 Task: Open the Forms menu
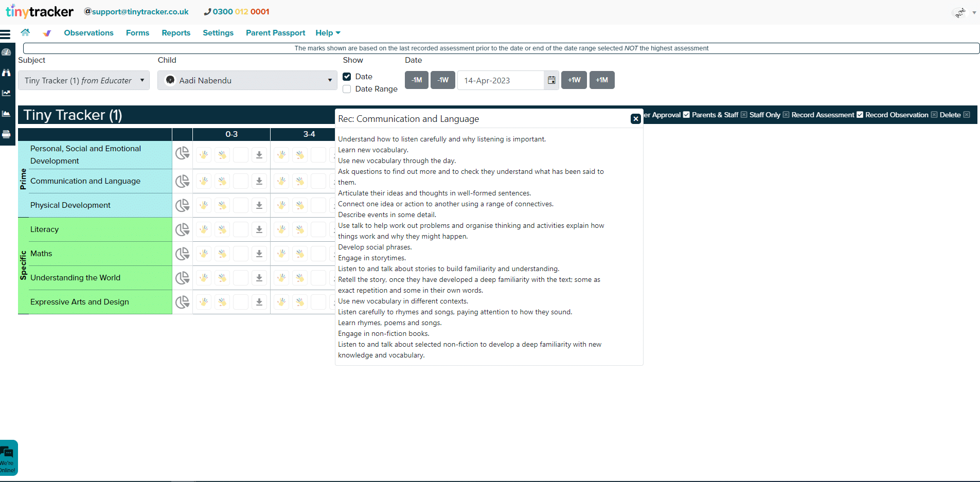[x=137, y=33]
